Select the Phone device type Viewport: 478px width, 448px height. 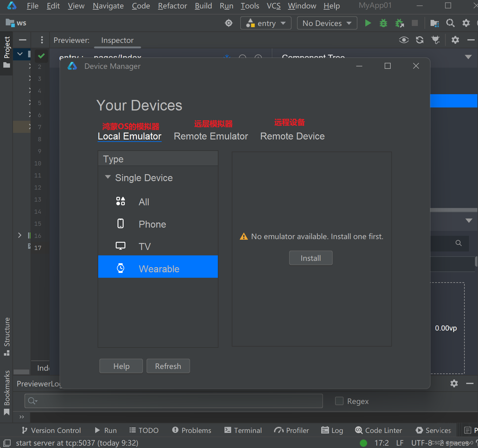click(152, 224)
